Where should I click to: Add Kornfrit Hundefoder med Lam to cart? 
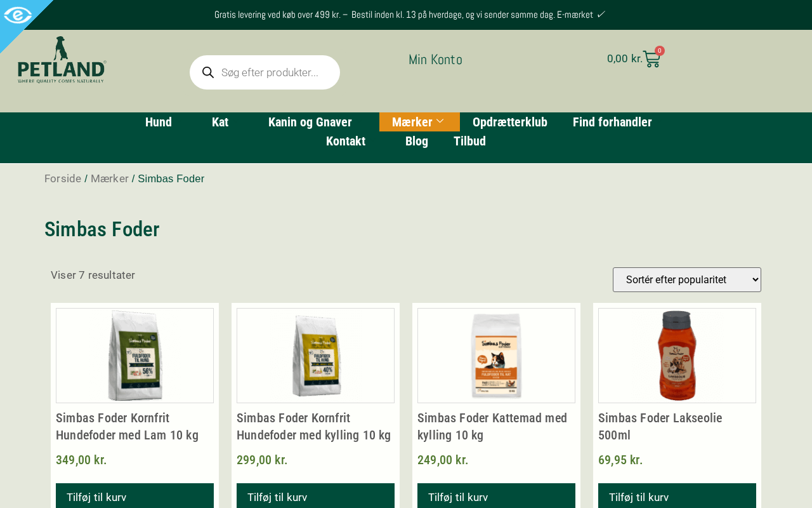click(134, 497)
